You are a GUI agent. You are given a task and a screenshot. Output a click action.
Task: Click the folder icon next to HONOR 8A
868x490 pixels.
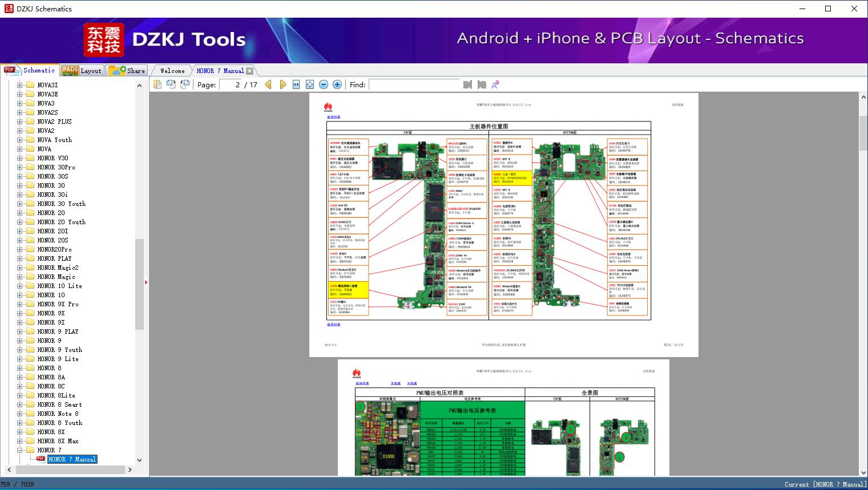pyautogui.click(x=30, y=377)
